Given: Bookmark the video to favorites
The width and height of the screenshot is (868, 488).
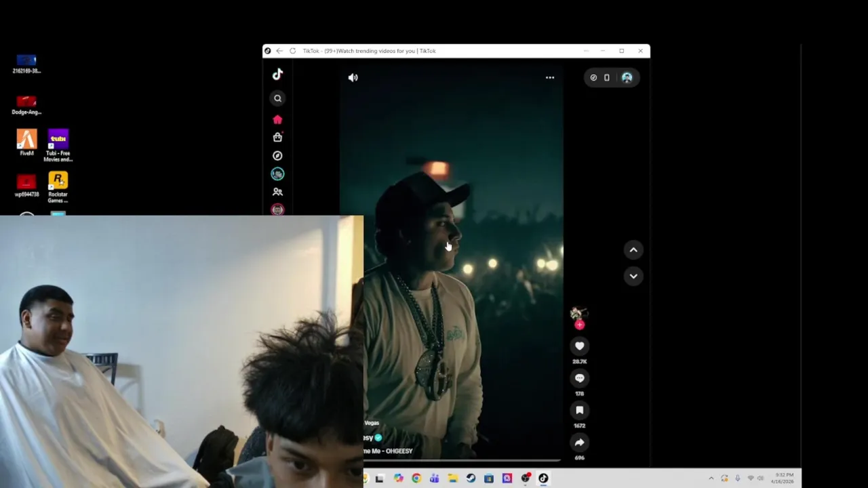Looking at the screenshot, I should tap(579, 410).
